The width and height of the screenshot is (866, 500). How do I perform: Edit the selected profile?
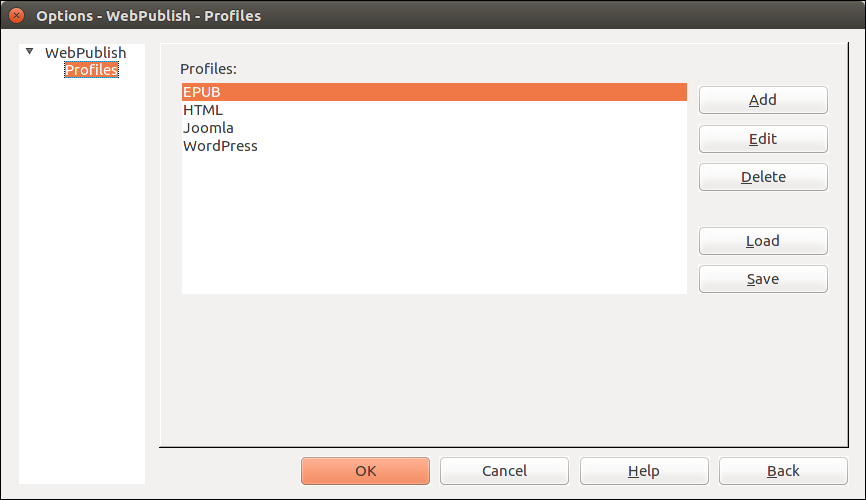click(763, 139)
